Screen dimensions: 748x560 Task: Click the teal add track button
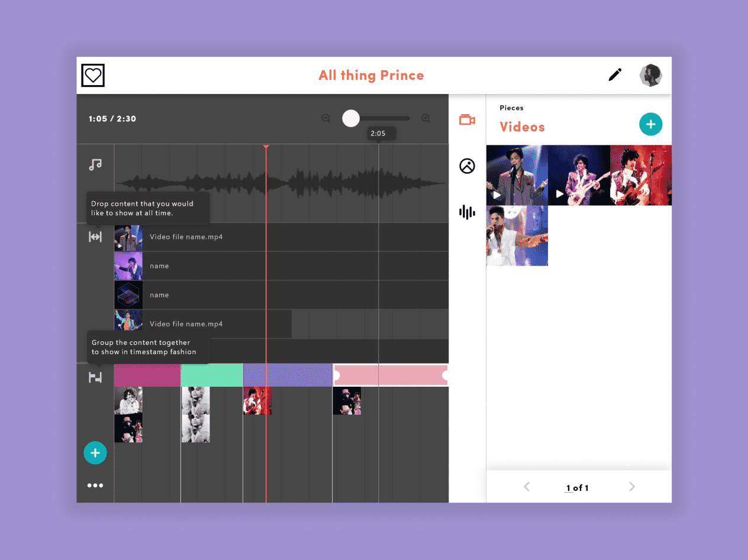[95, 453]
